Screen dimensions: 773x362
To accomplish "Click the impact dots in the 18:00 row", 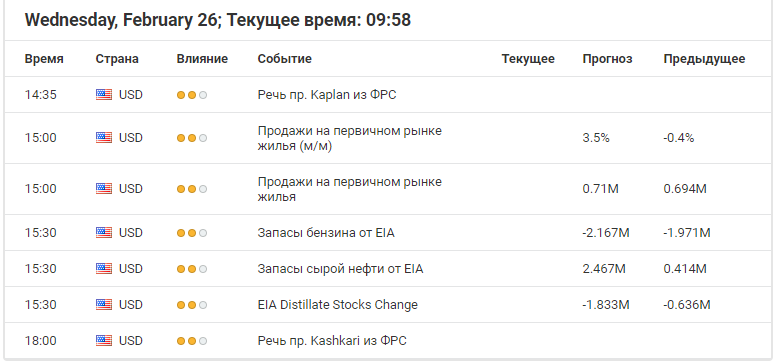I will [192, 341].
